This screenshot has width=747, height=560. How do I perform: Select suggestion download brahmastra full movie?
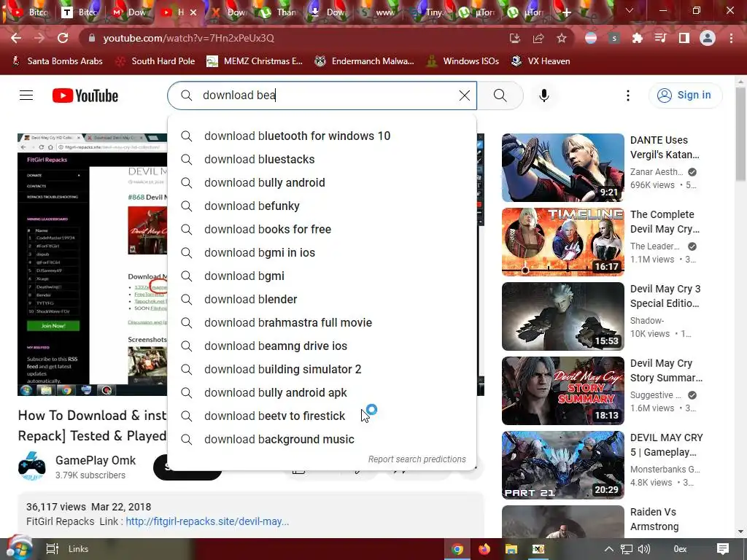322,323
